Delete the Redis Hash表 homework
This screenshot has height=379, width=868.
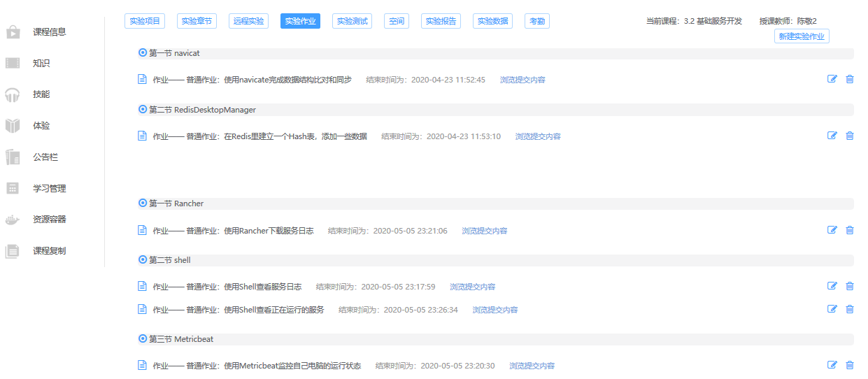pos(850,136)
